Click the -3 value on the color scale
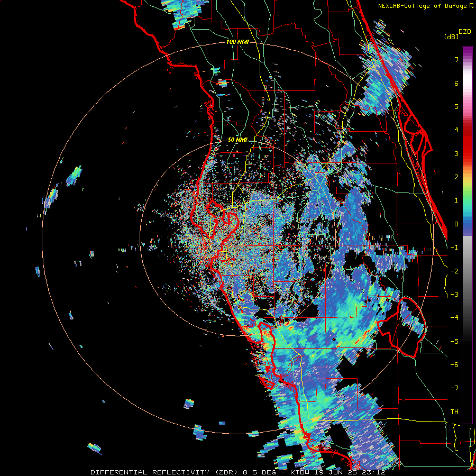Image resolution: width=476 pixels, height=476 pixels. pyautogui.click(x=454, y=295)
